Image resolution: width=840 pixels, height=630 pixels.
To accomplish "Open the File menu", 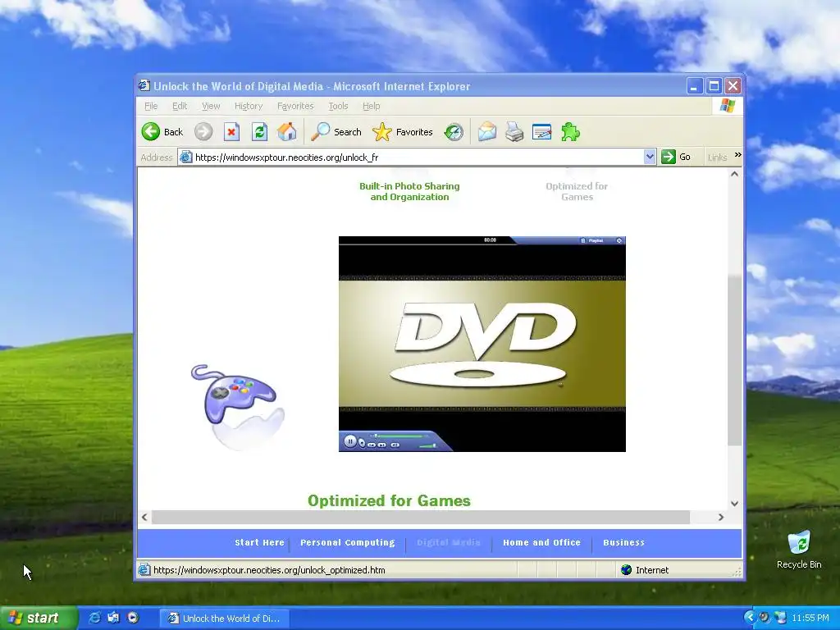I will click(151, 106).
